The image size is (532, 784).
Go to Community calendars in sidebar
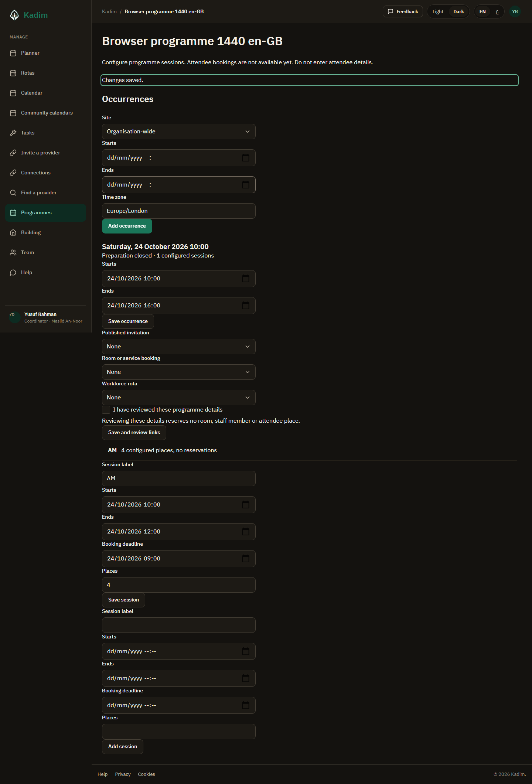pos(46,113)
